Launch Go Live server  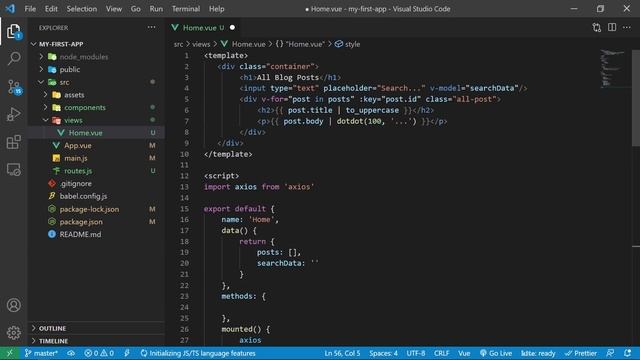[496, 353]
